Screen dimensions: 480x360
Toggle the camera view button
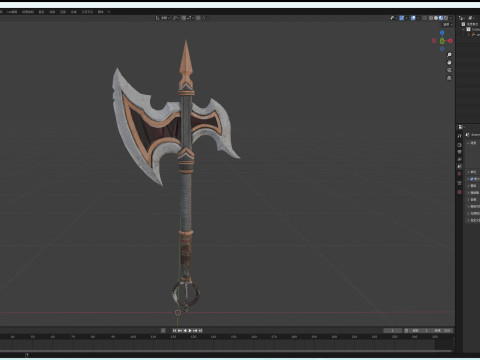click(449, 70)
